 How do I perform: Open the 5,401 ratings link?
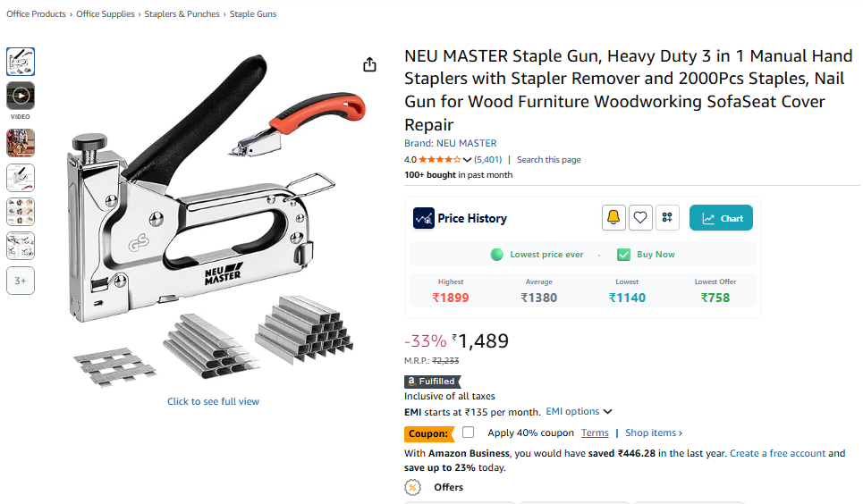[x=488, y=160]
